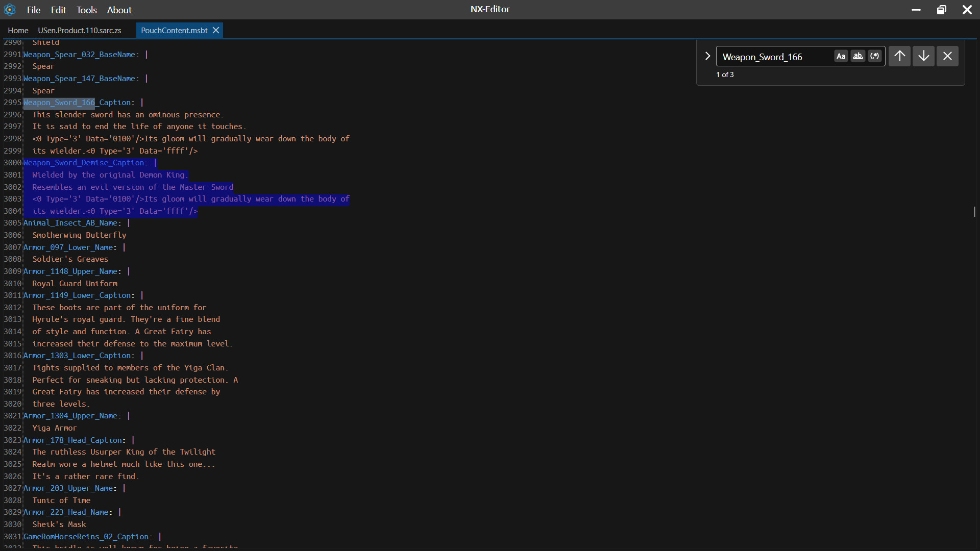980x551 pixels.
Task: Go to next search match
Action: click(923, 56)
